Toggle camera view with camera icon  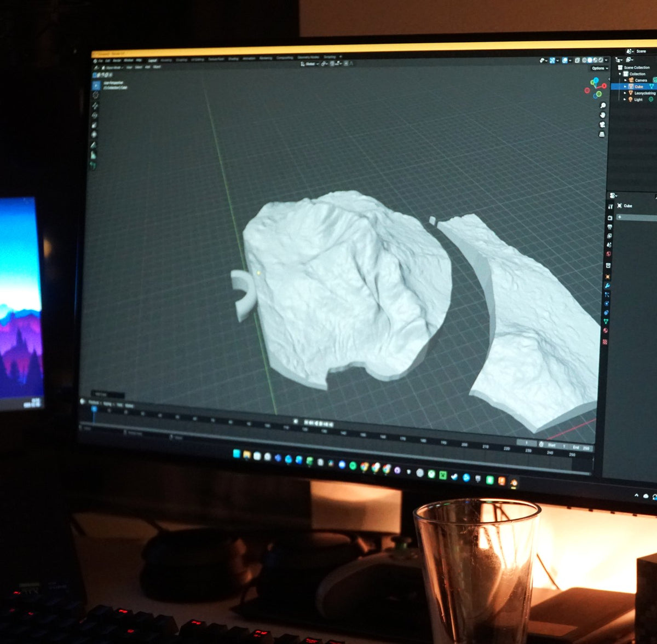602,124
